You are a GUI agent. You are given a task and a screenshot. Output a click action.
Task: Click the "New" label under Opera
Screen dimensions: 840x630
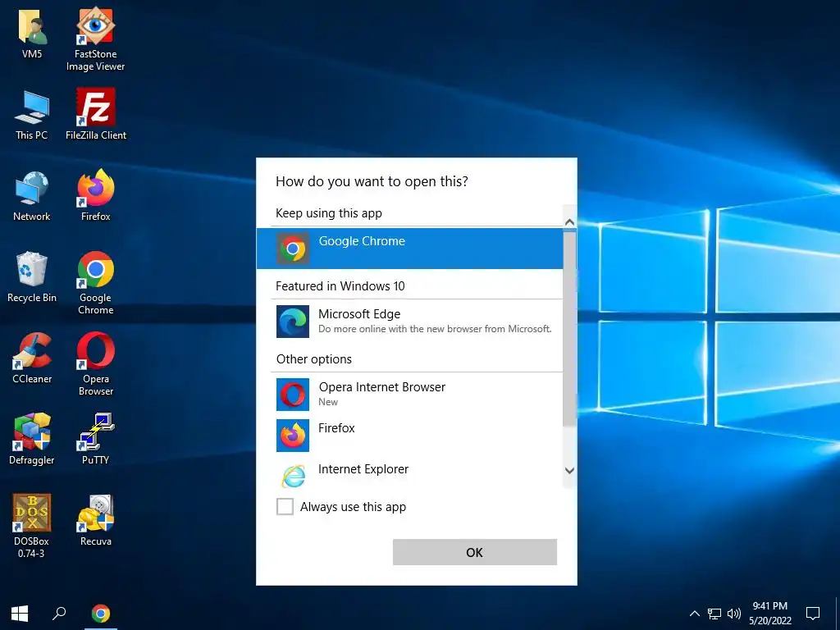(x=328, y=402)
